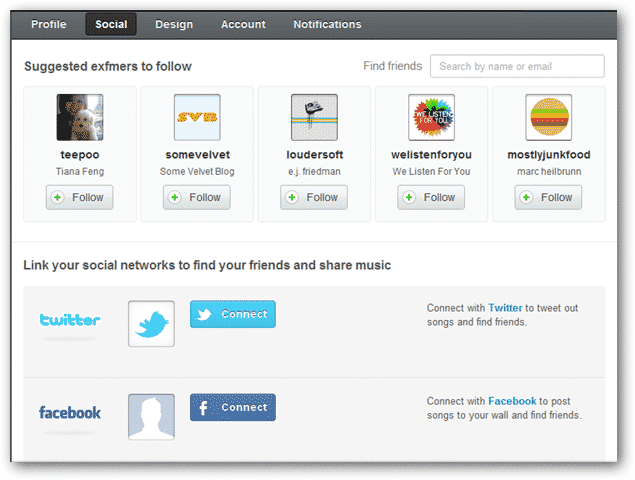The image size is (635, 480).
Task: Click the Find friends search field
Action: (517, 66)
